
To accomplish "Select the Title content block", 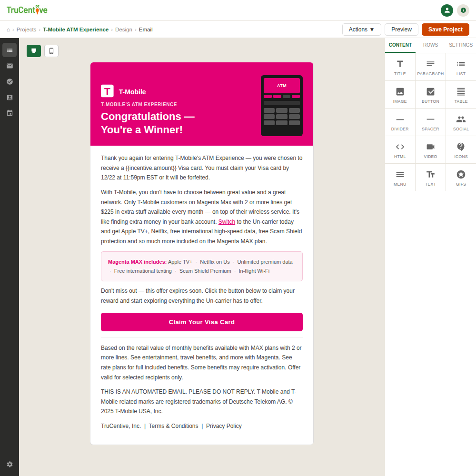I will [400, 67].
